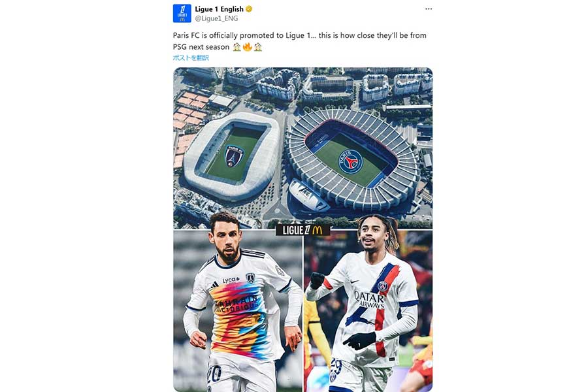
Task: Open the Paris FC player photo
Action: coord(238,310)
